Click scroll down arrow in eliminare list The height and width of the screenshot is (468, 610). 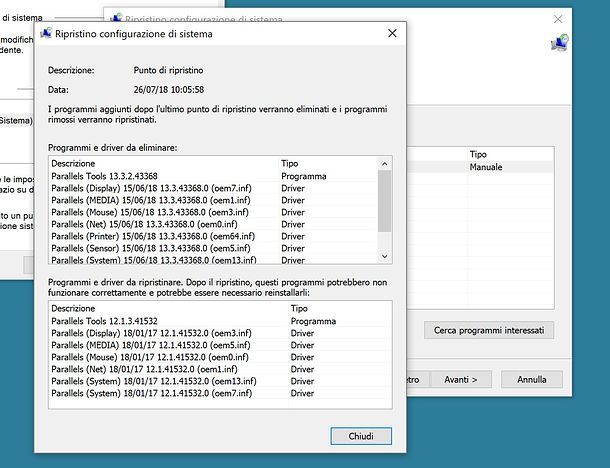point(385,256)
